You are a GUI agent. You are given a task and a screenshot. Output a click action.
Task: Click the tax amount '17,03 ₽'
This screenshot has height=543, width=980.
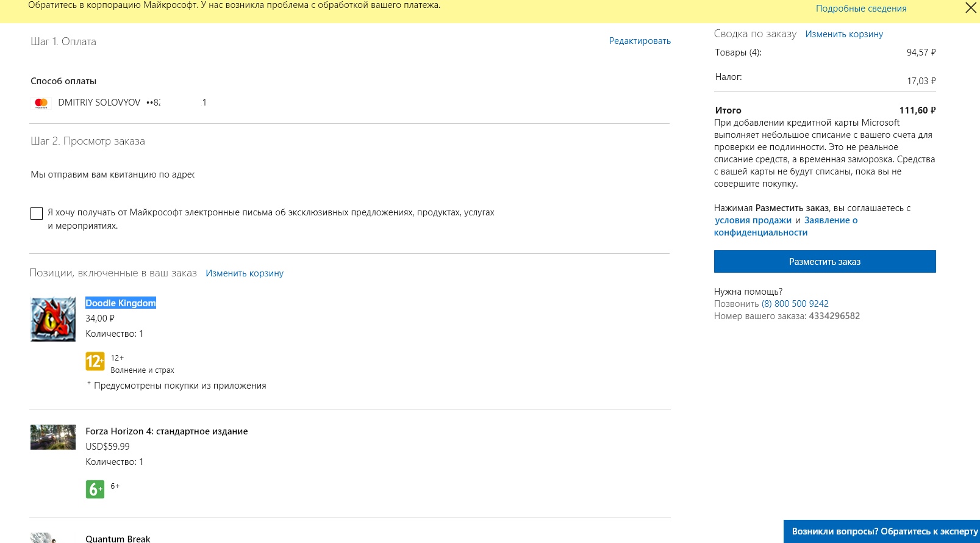click(921, 81)
